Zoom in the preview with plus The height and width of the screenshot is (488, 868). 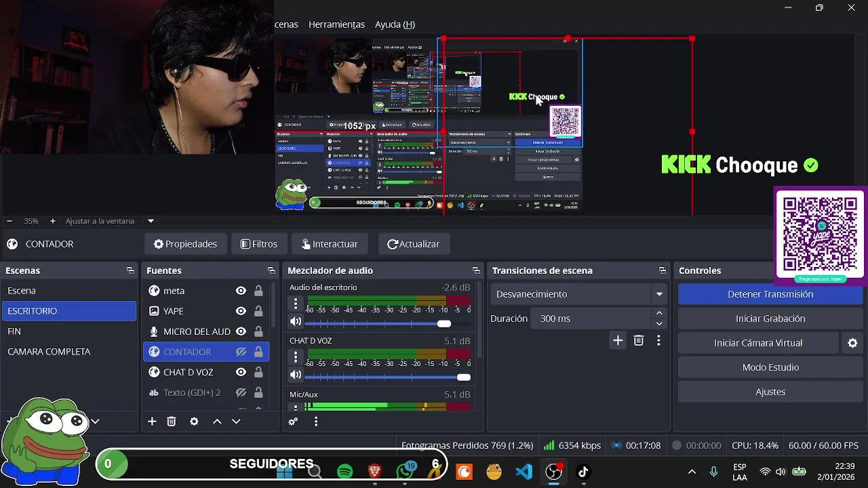click(x=53, y=221)
